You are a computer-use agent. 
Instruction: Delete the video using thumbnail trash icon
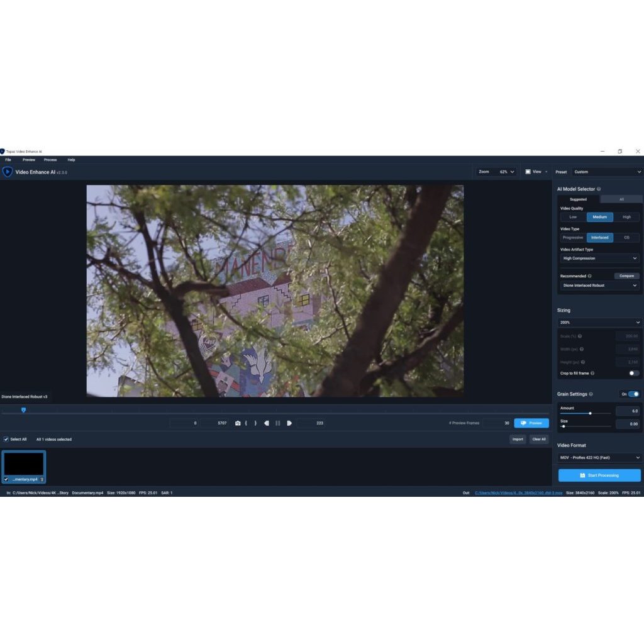pos(42,479)
